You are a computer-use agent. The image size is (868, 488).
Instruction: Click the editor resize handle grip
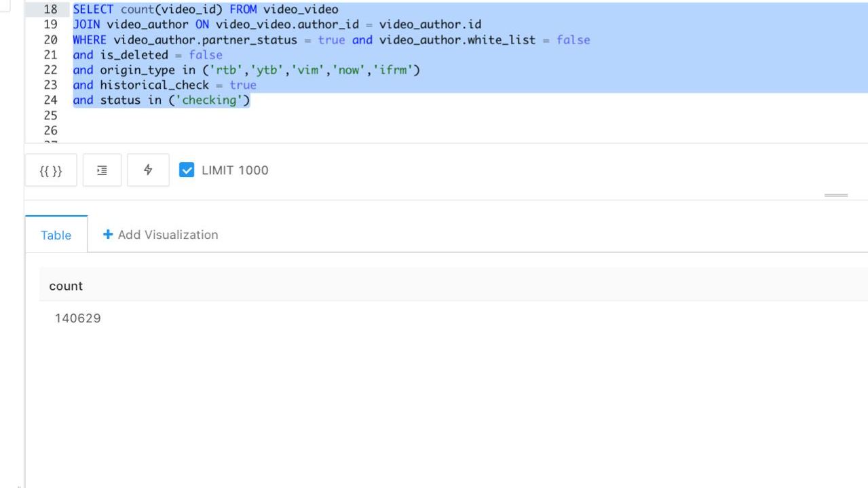coord(836,195)
